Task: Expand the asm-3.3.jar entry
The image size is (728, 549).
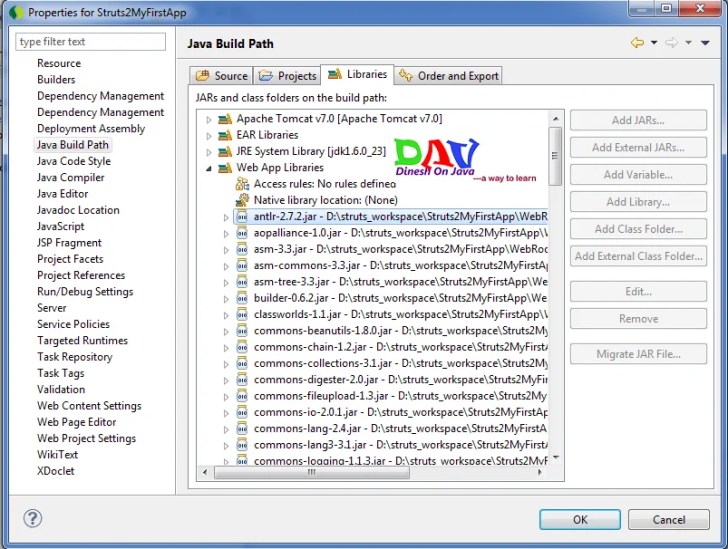Action: click(226, 250)
